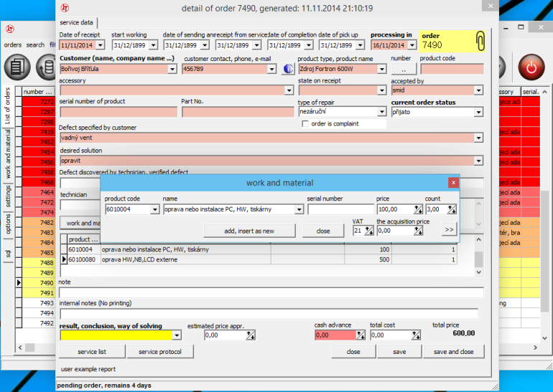Open the globe web contact icon

[x=288, y=69]
